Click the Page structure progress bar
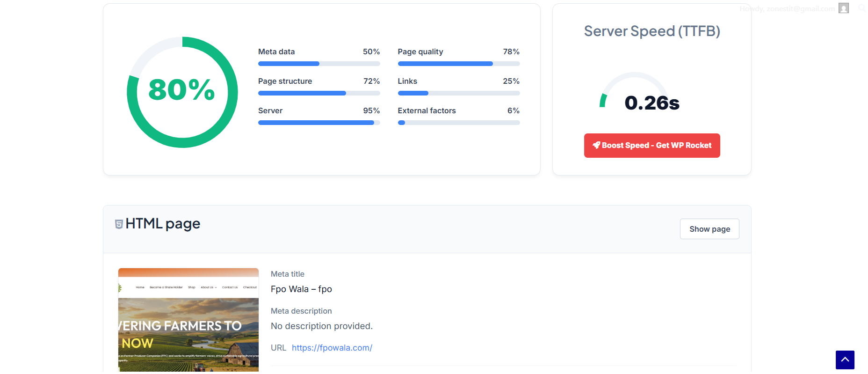 (319, 93)
